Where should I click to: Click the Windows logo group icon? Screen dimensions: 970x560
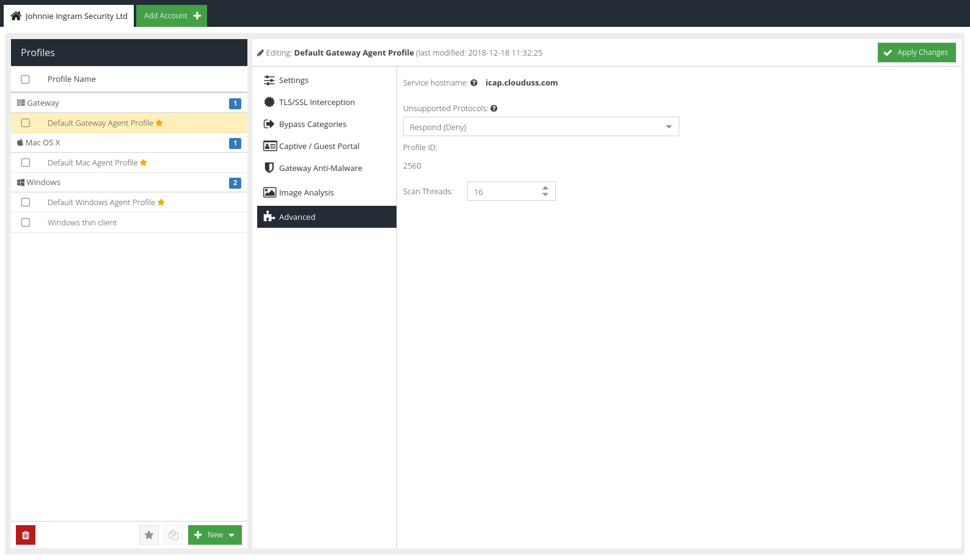[x=21, y=182]
